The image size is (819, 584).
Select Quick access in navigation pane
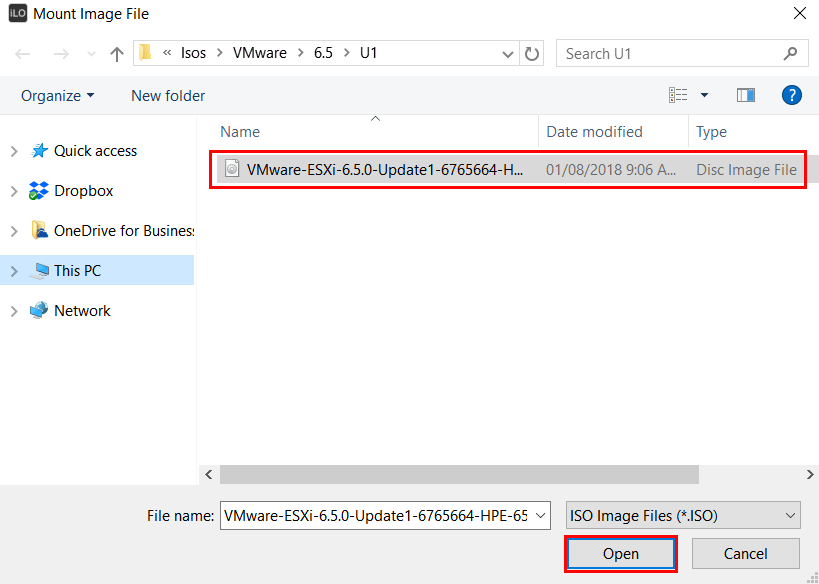tap(95, 151)
